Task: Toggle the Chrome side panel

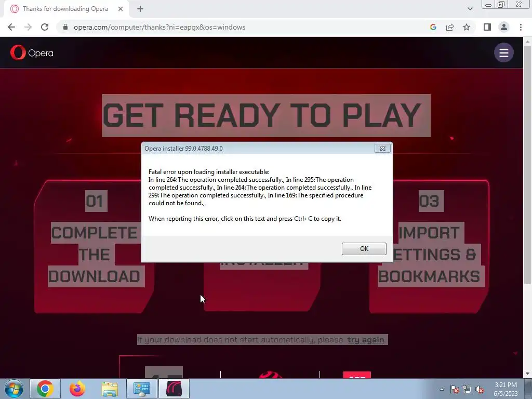Action: pyautogui.click(x=487, y=27)
